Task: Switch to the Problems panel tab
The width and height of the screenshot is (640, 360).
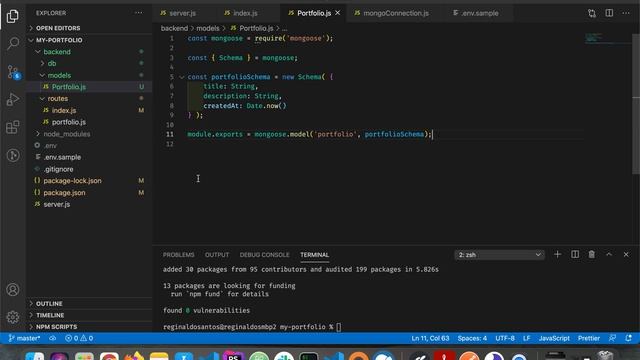Action: [x=179, y=255]
